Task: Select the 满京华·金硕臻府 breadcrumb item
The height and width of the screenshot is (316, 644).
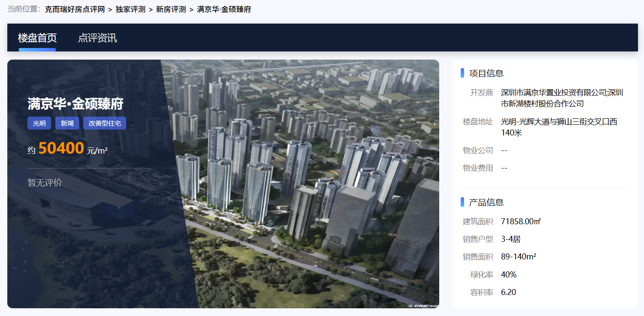Action: [224, 9]
